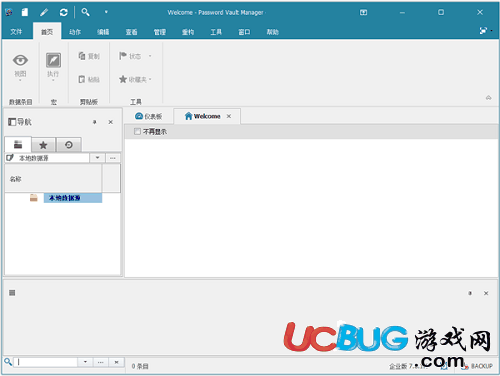Close the Welcome tab

[229, 116]
